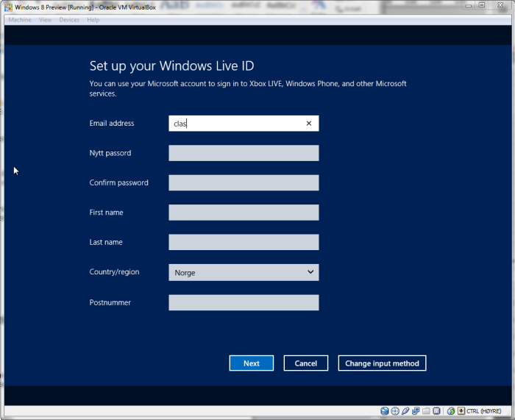Focus the Confirm password input field
Viewport: 515px width, 420px height.
(244, 182)
